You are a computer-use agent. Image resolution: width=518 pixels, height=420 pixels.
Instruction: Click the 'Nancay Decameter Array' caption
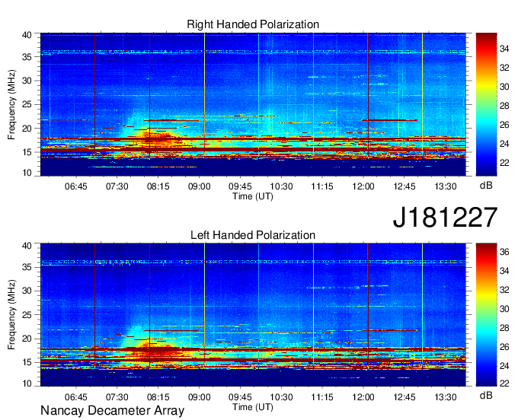tap(112, 410)
